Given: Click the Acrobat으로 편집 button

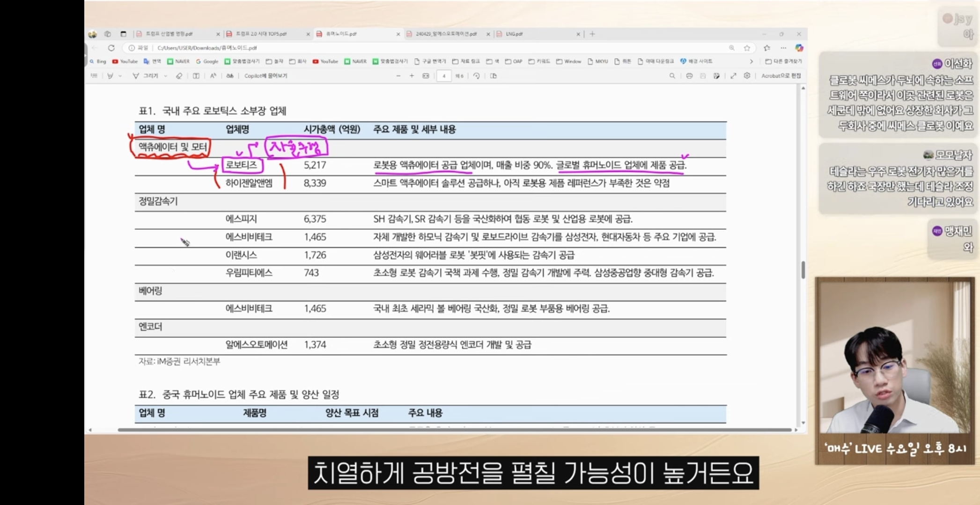Looking at the screenshot, I should pos(781,76).
